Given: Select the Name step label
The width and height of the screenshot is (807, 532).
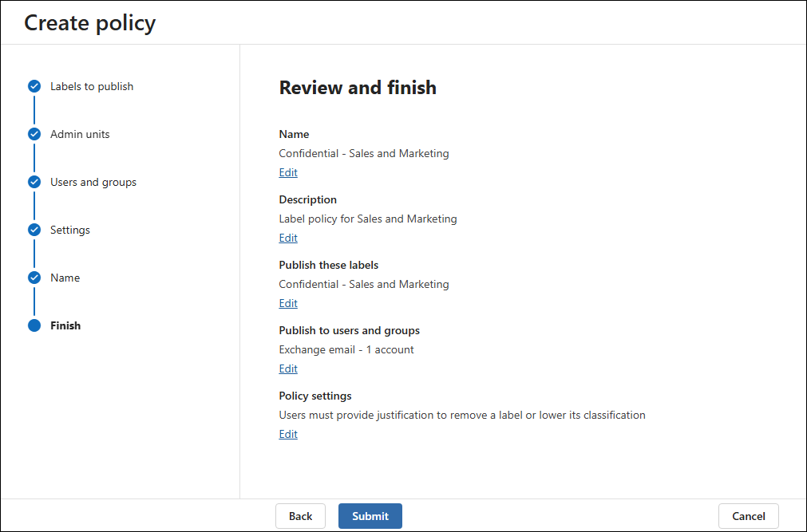Looking at the screenshot, I should tap(65, 278).
